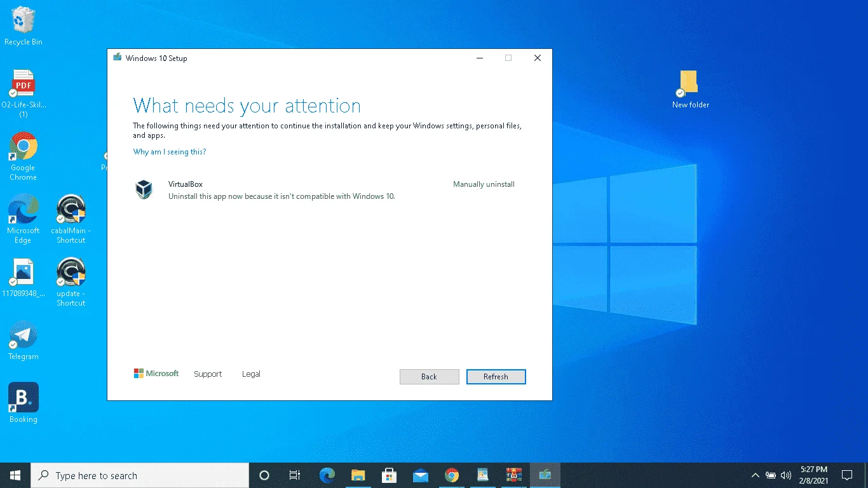Click the 'Uninstall this app now' description text
This screenshot has height=488, width=868.
click(x=281, y=196)
